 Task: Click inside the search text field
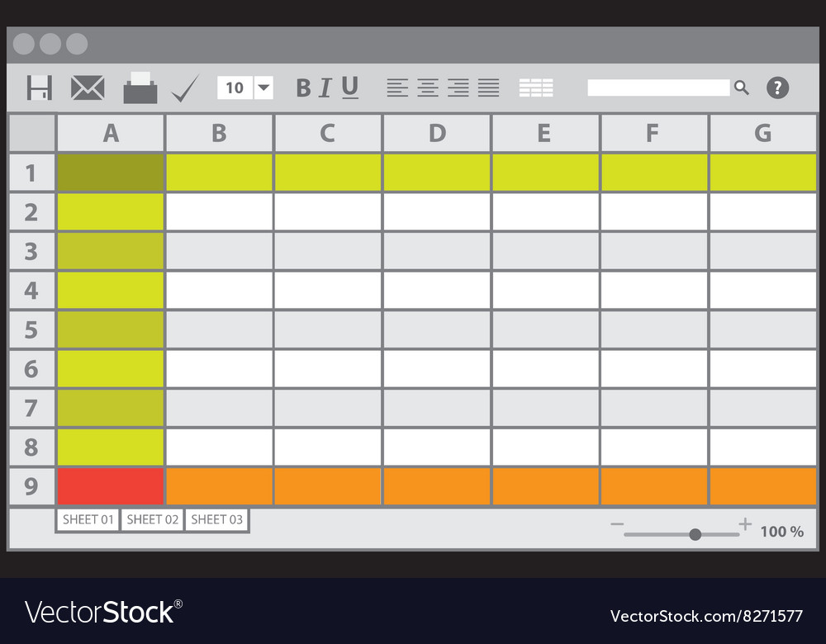(x=658, y=88)
